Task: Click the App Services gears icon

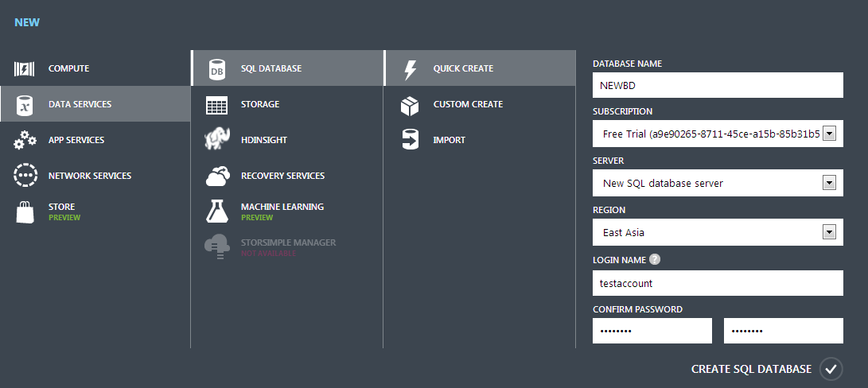Action: [25, 140]
